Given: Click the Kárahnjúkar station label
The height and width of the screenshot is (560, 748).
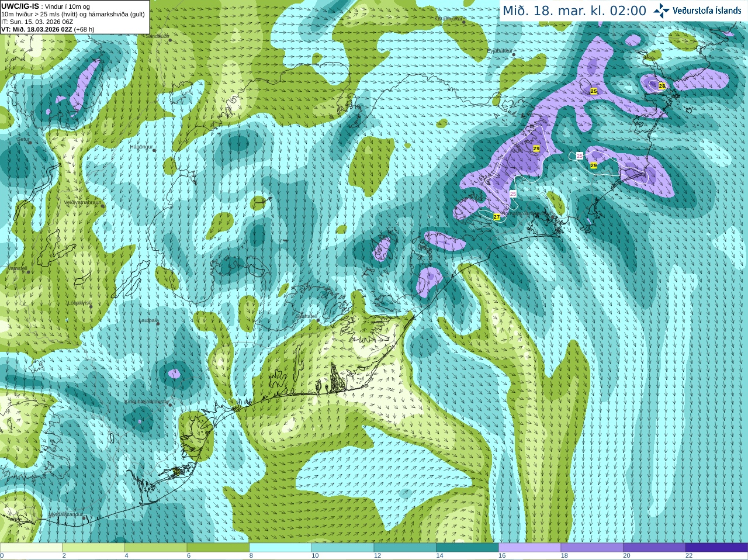Looking at the screenshot, I should click(448, 19).
